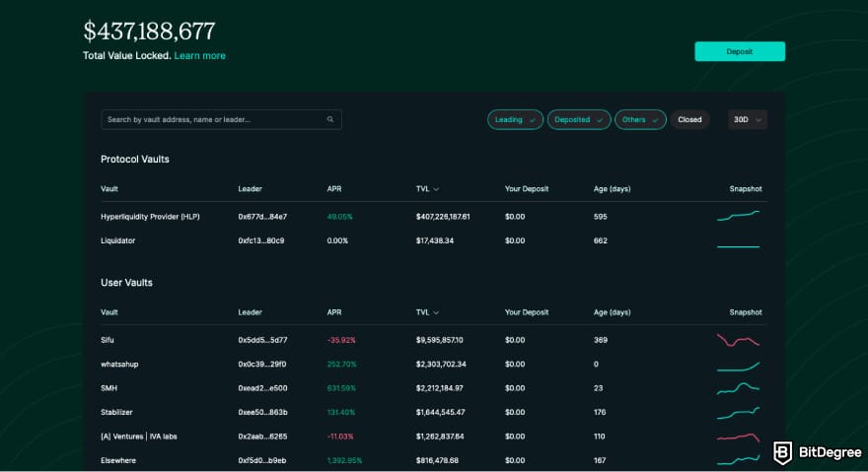This screenshot has width=868, height=472.
Task: Click Protocol Vaults Age (days) header
Action: click(613, 188)
